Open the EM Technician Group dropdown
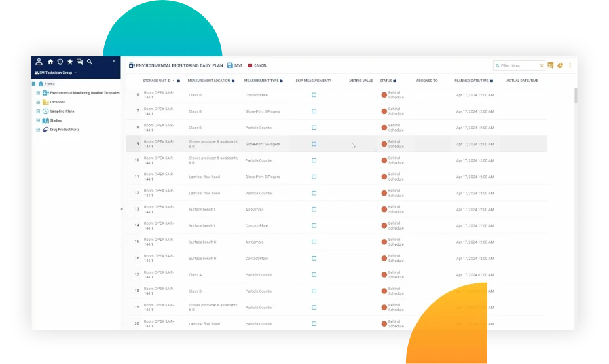Image resolution: width=609 pixels, height=364 pixels. point(56,73)
